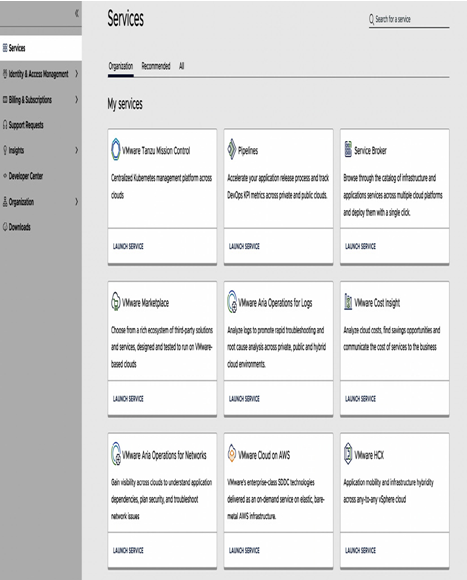Click the Pipelines card icon
This screenshot has height=580, width=467.
[231, 149]
